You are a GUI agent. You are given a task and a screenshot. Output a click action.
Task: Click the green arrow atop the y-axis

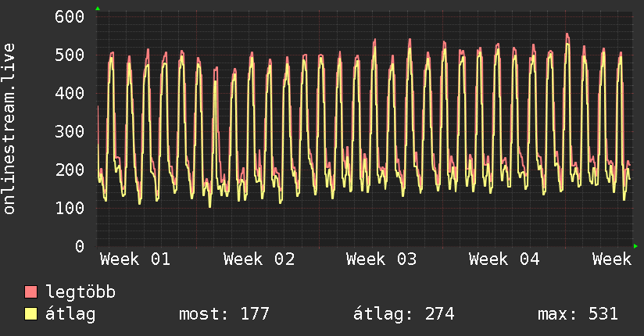pos(98,9)
